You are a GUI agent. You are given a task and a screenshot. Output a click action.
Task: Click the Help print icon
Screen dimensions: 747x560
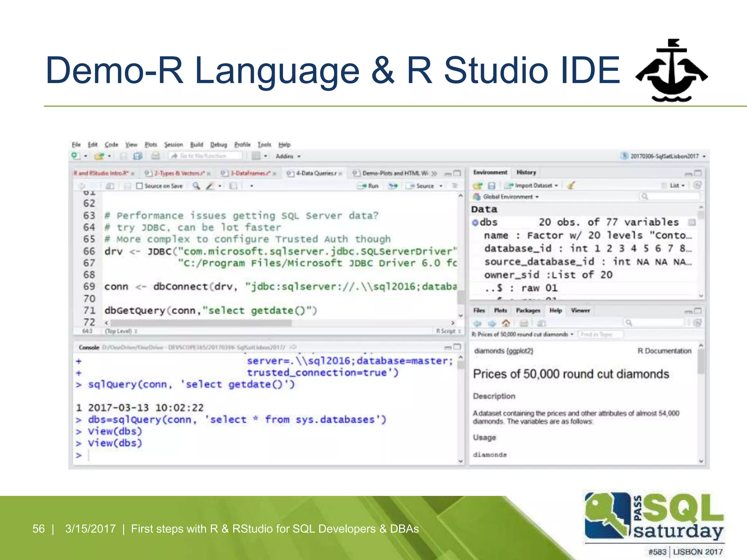click(x=524, y=323)
